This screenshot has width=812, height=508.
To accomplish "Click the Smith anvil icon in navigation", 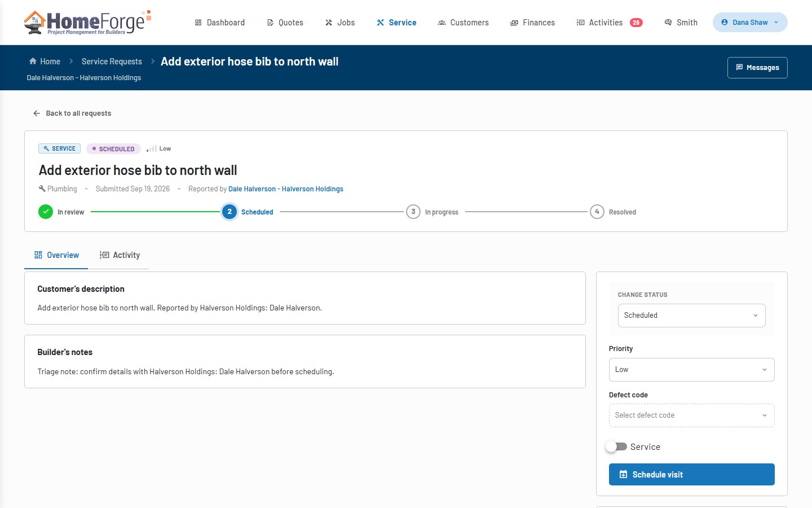I will click(668, 23).
